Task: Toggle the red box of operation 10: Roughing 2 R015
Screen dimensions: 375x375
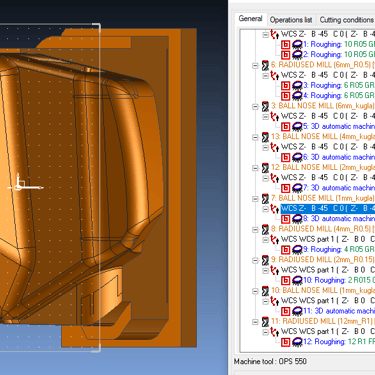Action: pos(285,281)
